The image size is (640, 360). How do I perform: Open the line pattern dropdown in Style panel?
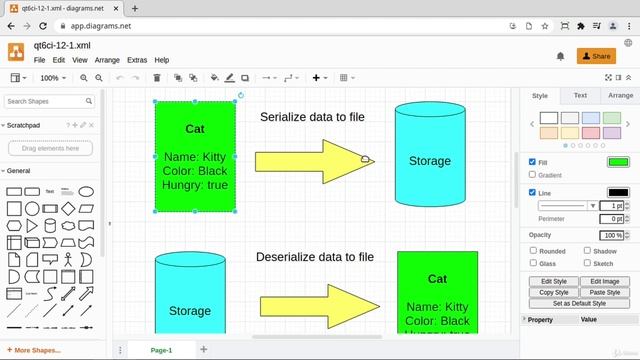tap(568, 206)
